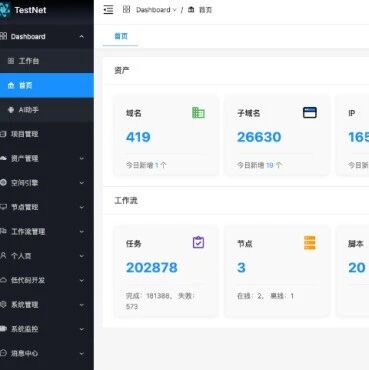The image size is (369, 370).
Task: Expand the 节点管理 menu chevron
Action: click(x=82, y=207)
